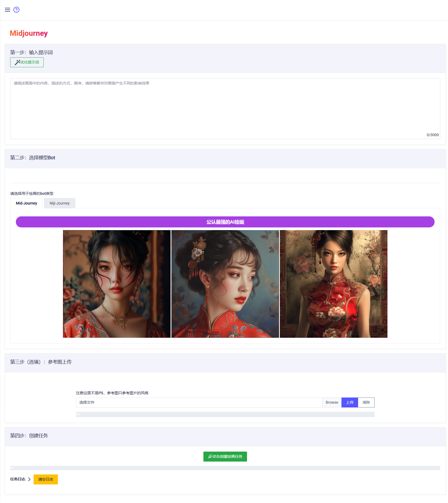Click the 优化提示词 button
Screen dimensions: 448x503
point(27,62)
